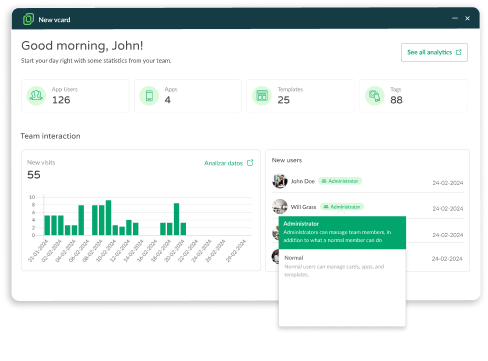Click the 29-02-2024 chart axis label
The height and width of the screenshot is (361, 488).
(236, 251)
